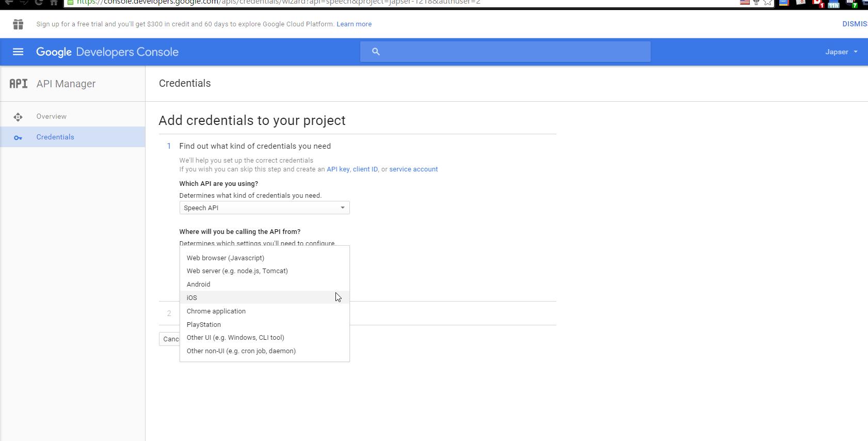Select Web browser (Javascript) option

pos(264,258)
